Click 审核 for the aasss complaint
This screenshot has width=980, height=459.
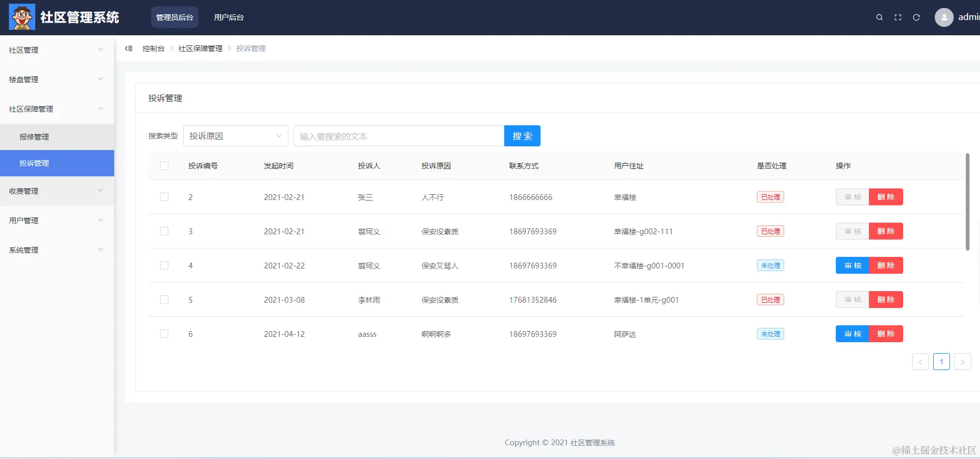pos(853,334)
